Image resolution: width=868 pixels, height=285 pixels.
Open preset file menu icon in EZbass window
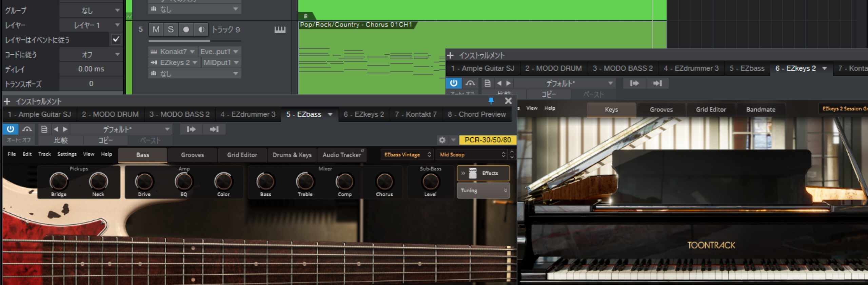point(44,129)
